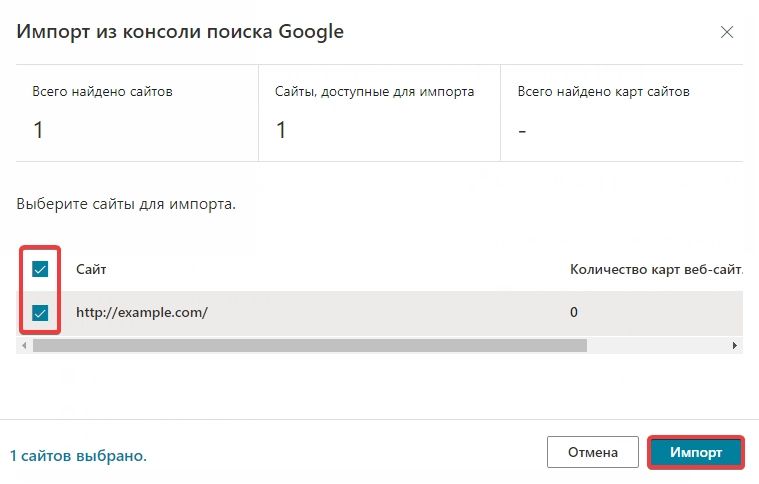Screen dimensions: 759x484
Task: Toggle the select-all checkbox beside Сайт header
Action: click(40, 269)
